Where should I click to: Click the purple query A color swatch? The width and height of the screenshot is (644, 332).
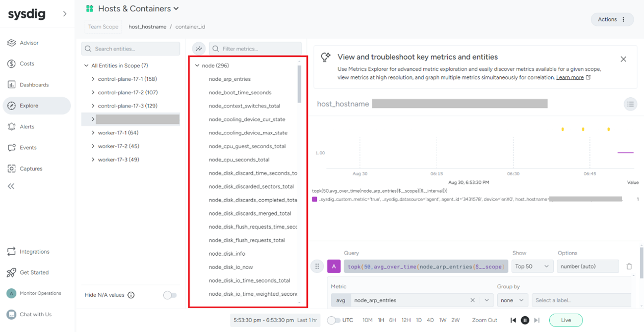334,267
